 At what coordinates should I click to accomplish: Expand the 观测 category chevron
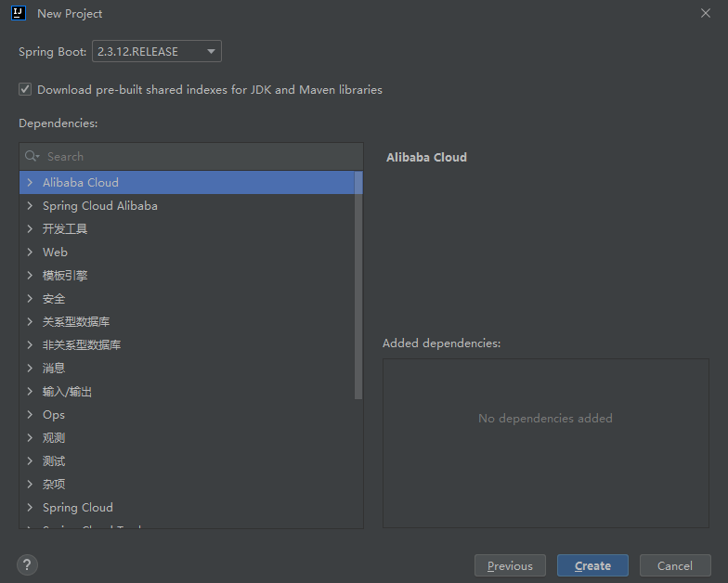click(30, 438)
